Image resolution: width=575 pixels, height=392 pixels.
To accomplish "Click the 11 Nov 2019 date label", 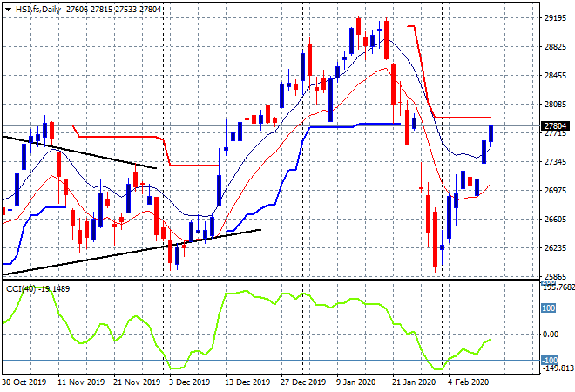I will [x=81, y=382].
